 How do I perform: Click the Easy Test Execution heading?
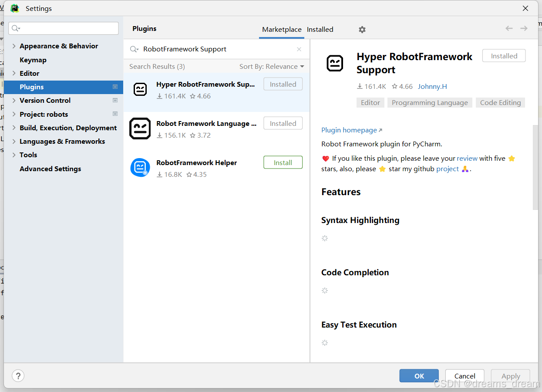pyautogui.click(x=359, y=325)
